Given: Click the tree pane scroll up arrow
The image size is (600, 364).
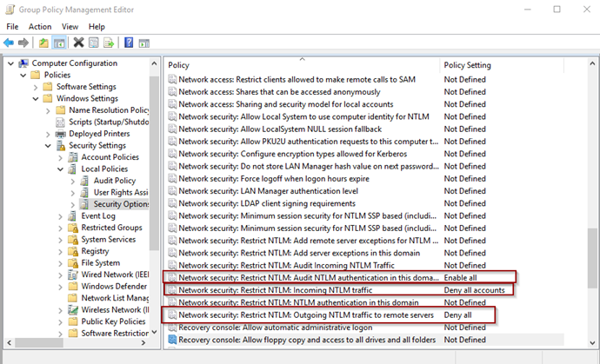Looking at the screenshot, I should click(154, 63).
